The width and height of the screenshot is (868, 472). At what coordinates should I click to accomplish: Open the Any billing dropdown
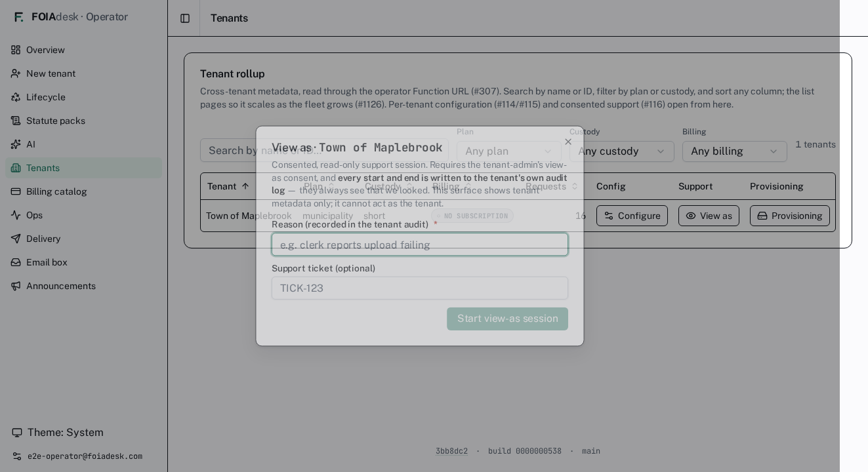735,151
